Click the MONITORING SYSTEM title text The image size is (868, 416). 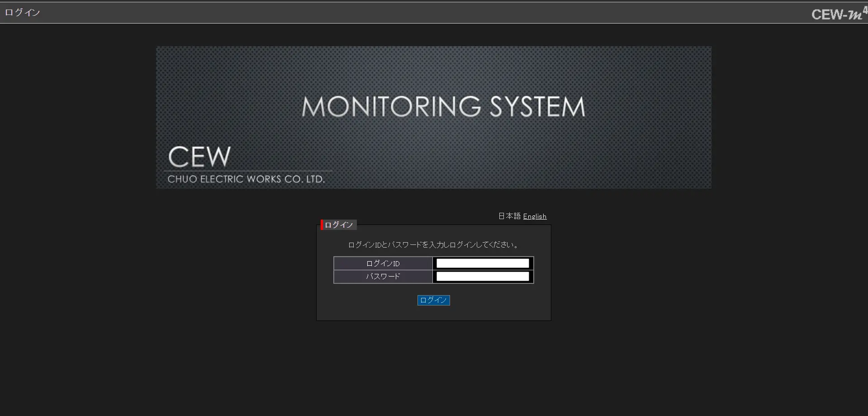[x=443, y=107]
